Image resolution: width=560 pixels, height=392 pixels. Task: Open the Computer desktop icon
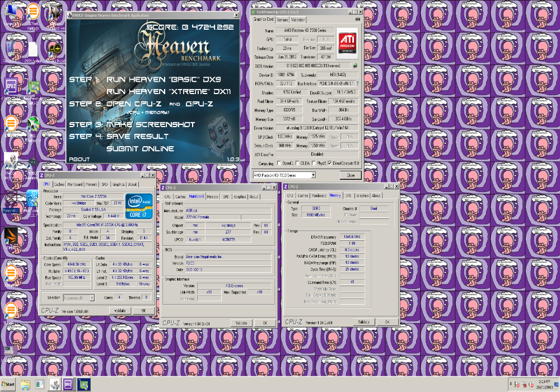(12, 13)
